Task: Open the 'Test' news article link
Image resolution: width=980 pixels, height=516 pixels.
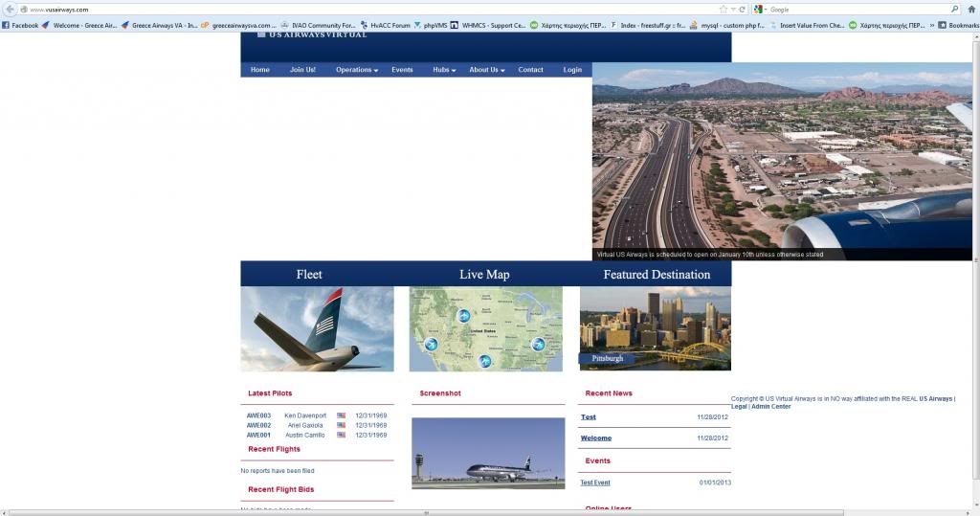Action: 589,417
